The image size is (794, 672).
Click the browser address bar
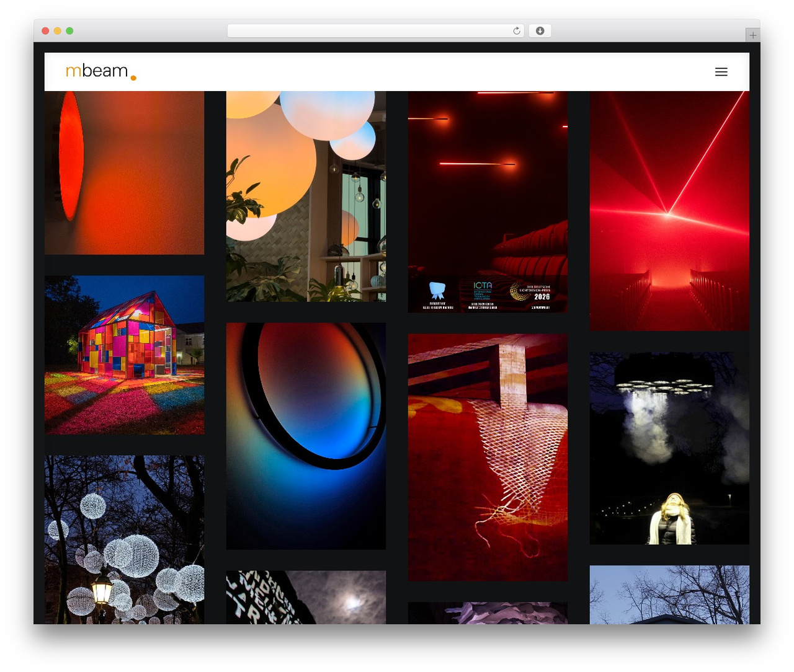376,31
